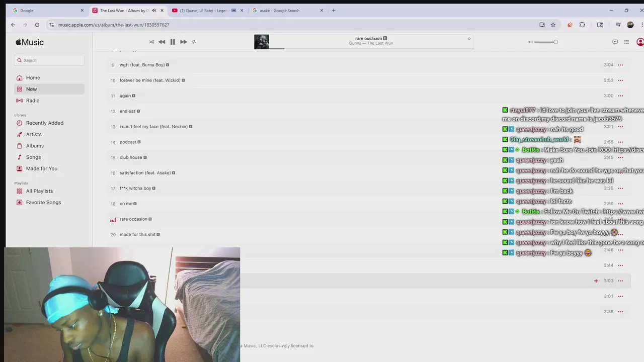Open the media control icon in Chrome toolbar
The image size is (644, 362).
[618, 25]
